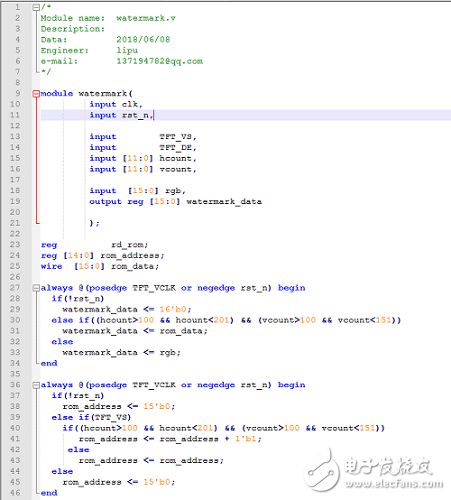Collapse the second always block at line 36
This screenshot has height=500, width=451.
[36, 385]
